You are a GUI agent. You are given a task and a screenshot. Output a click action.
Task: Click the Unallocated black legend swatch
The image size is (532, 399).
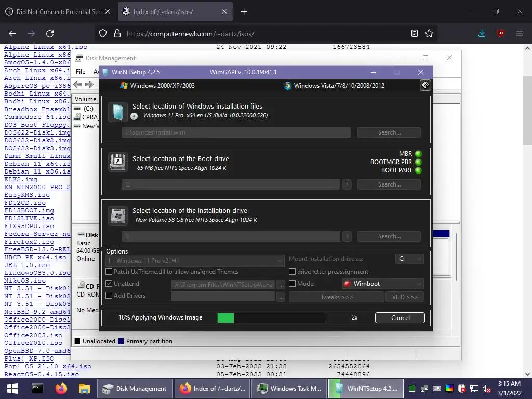(77, 341)
